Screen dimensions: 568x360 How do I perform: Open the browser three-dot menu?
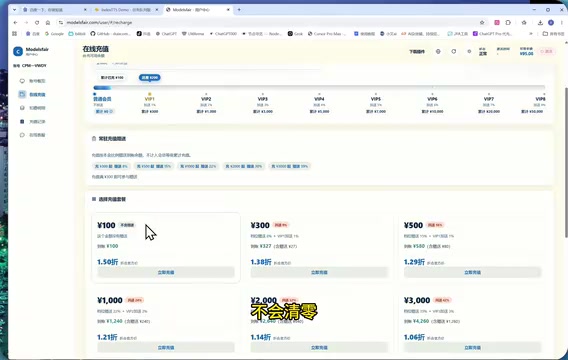(561, 22)
